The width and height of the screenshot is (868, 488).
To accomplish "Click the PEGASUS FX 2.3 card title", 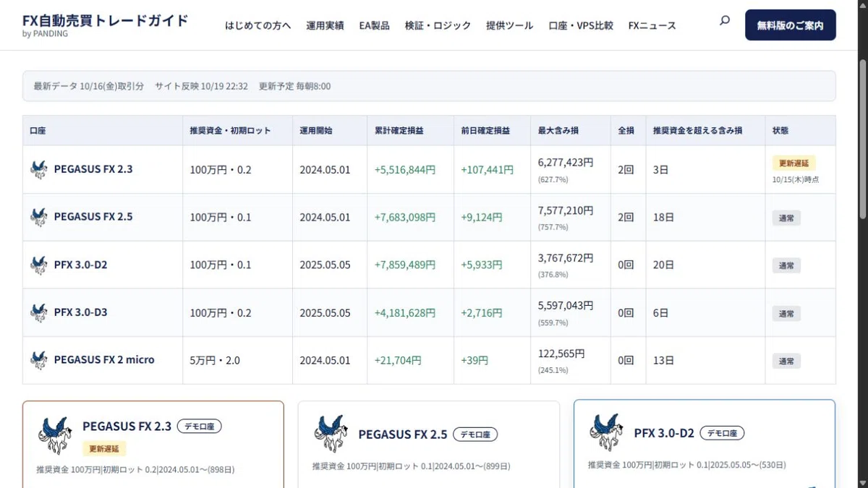I will coord(127,427).
